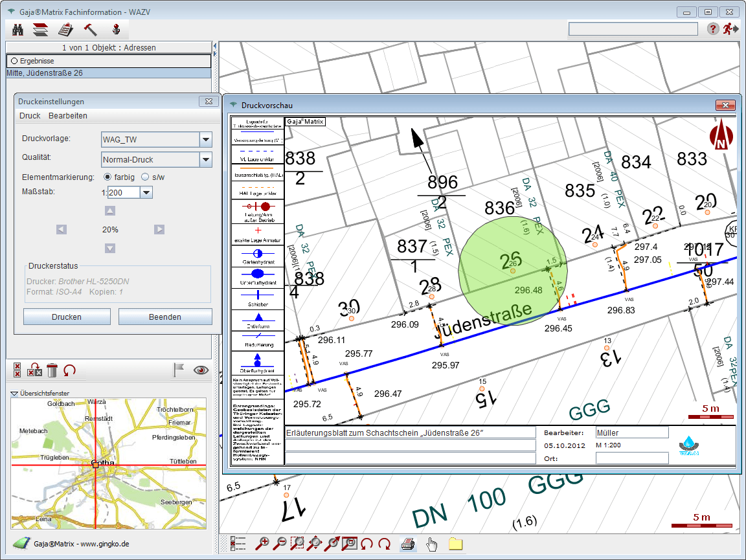The image size is (746, 560).
Task: Collapse the Übersichtsfenster panel
Action: tap(14, 393)
